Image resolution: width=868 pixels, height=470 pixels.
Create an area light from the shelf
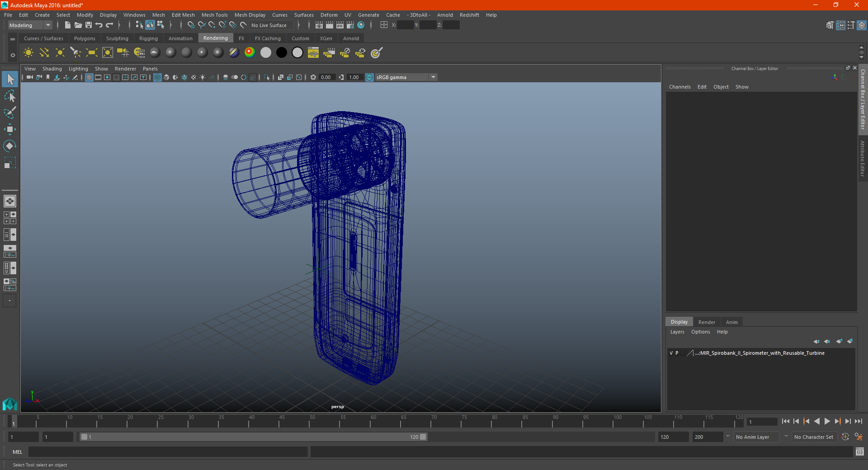[x=92, y=53]
